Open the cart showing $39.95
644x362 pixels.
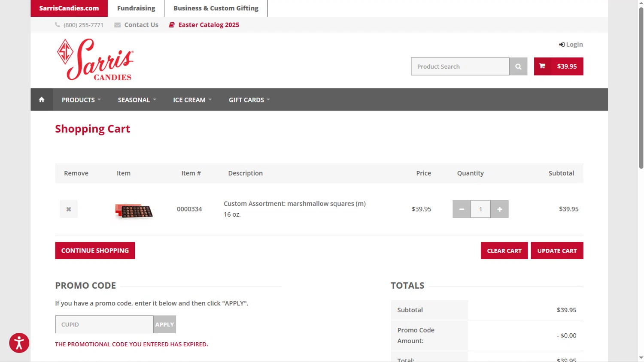coord(559,66)
